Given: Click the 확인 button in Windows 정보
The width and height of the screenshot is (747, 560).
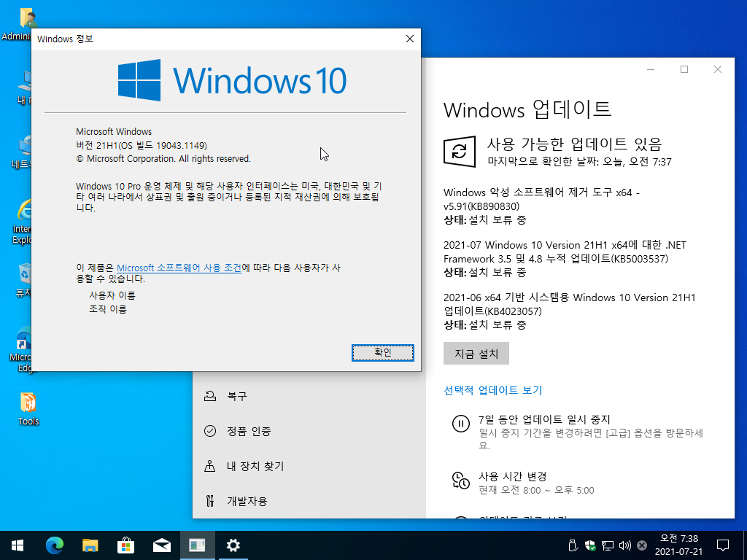Looking at the screenshot, I should click(x=382, y=352).
